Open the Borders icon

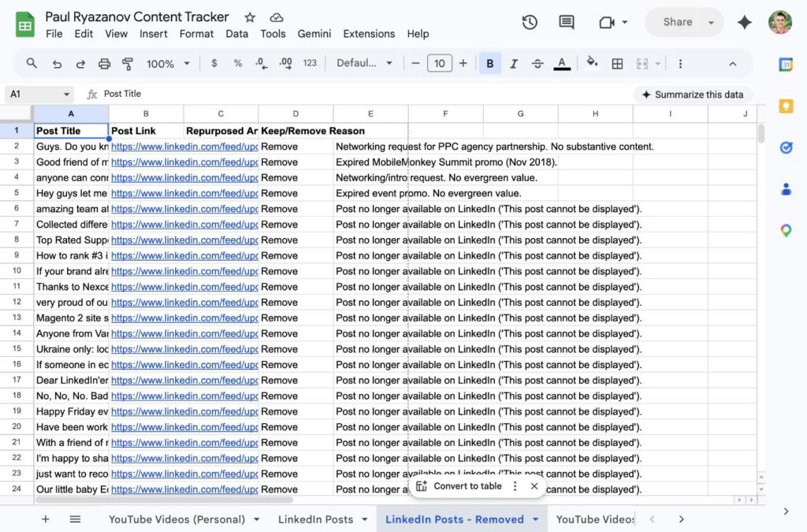(617, 63)
